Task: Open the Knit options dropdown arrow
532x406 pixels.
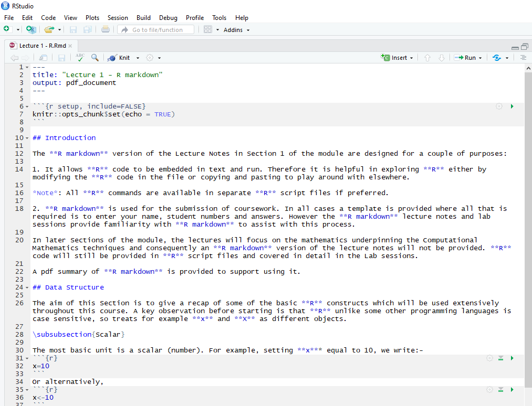Action: (x=138, y=58)
